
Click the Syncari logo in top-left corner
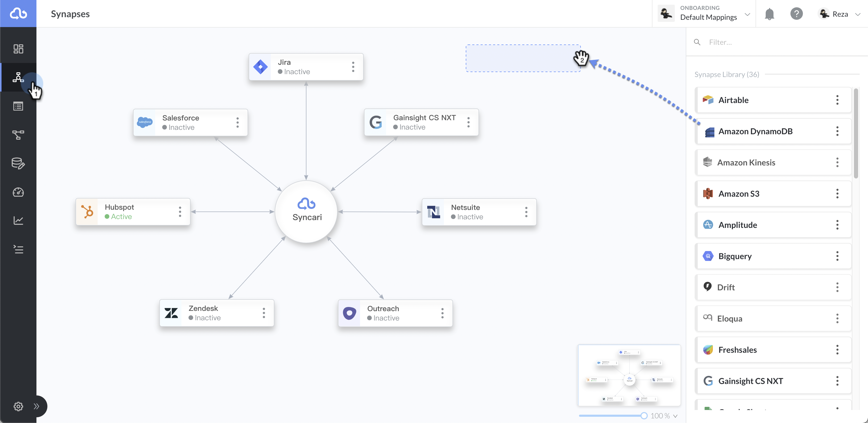[x=18, y=14]
